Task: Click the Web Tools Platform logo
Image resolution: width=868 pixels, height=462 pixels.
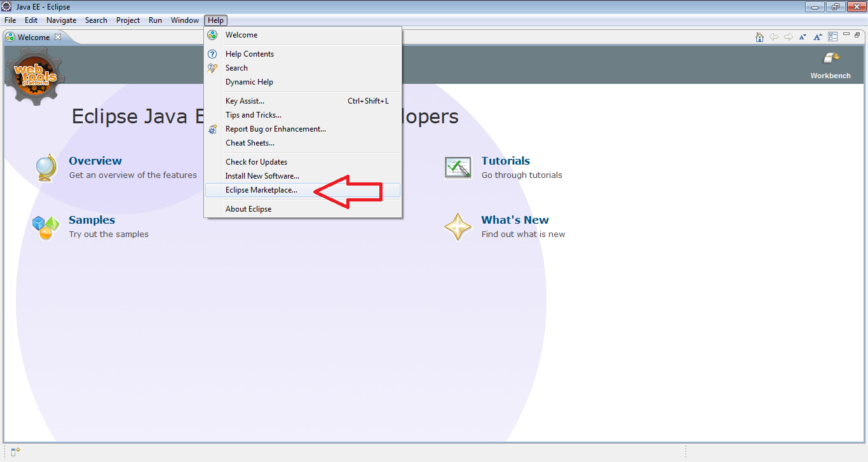Action: coord(34,74)
